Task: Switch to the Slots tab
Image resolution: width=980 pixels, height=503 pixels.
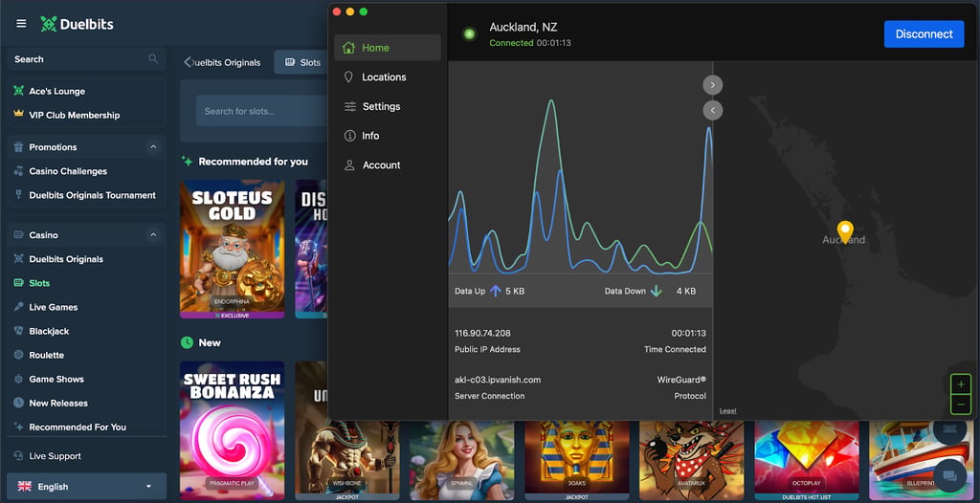Action: coord(301,62)
